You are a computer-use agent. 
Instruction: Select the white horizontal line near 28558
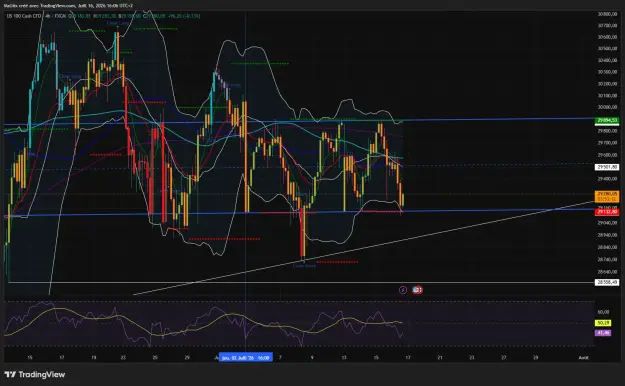click(299, 282)
